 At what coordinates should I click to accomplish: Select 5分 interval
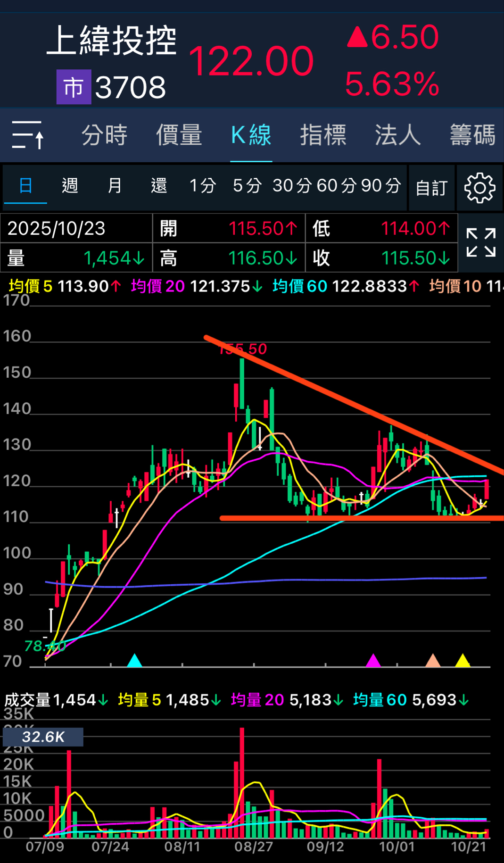247,186
